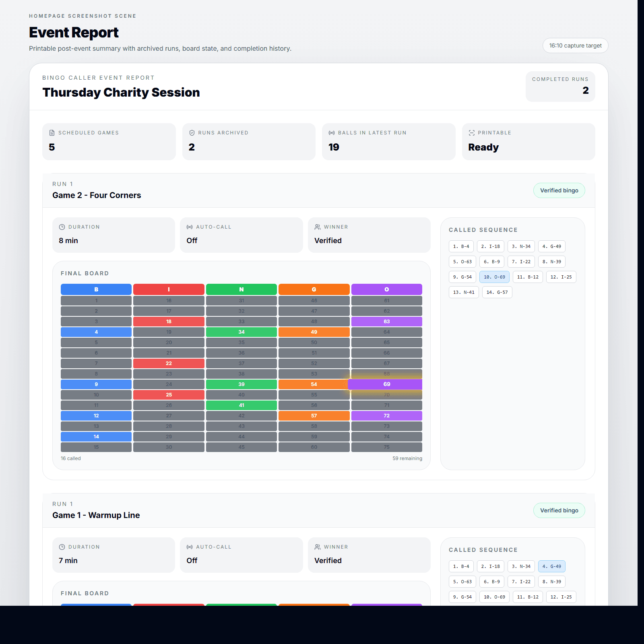Click the 16:10 capture target pill
Viewport: 644px width, 644px height.
tap(575, 45)
